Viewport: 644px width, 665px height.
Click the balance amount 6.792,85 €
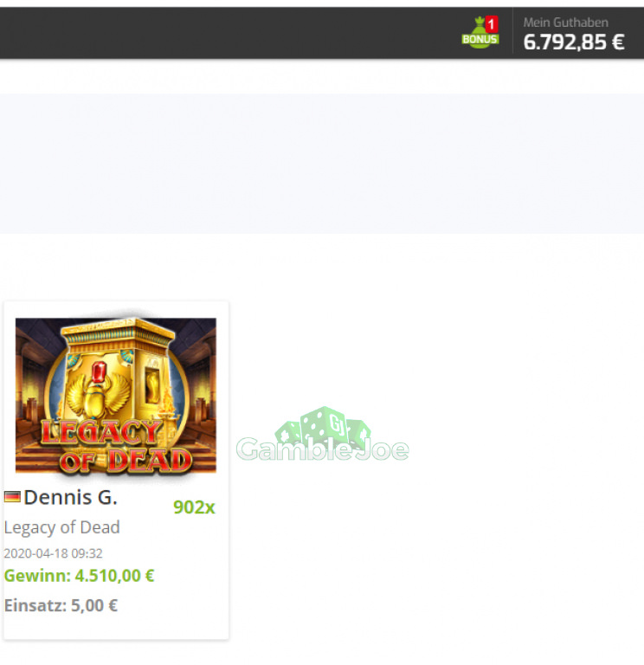point(574,42)
